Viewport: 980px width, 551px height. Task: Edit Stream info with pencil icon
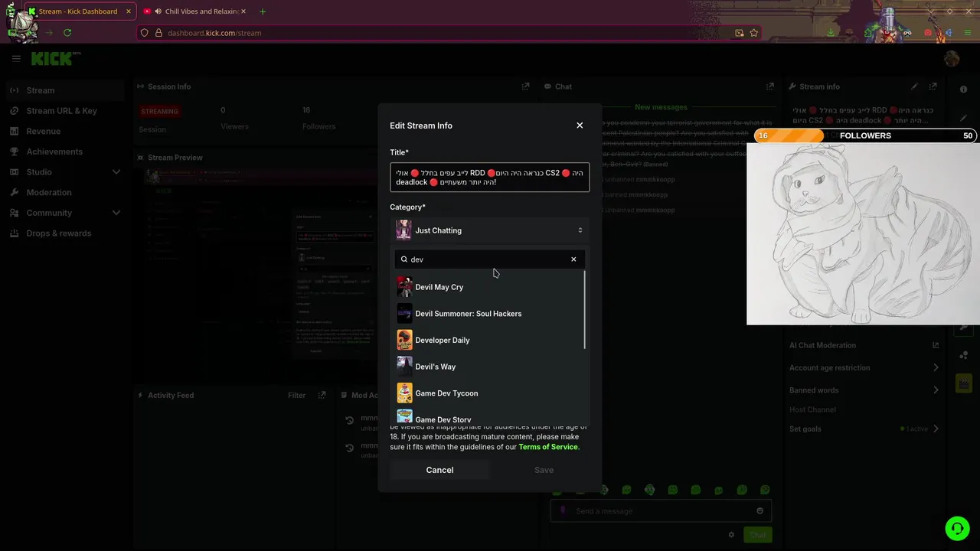(x=914, y=86)
